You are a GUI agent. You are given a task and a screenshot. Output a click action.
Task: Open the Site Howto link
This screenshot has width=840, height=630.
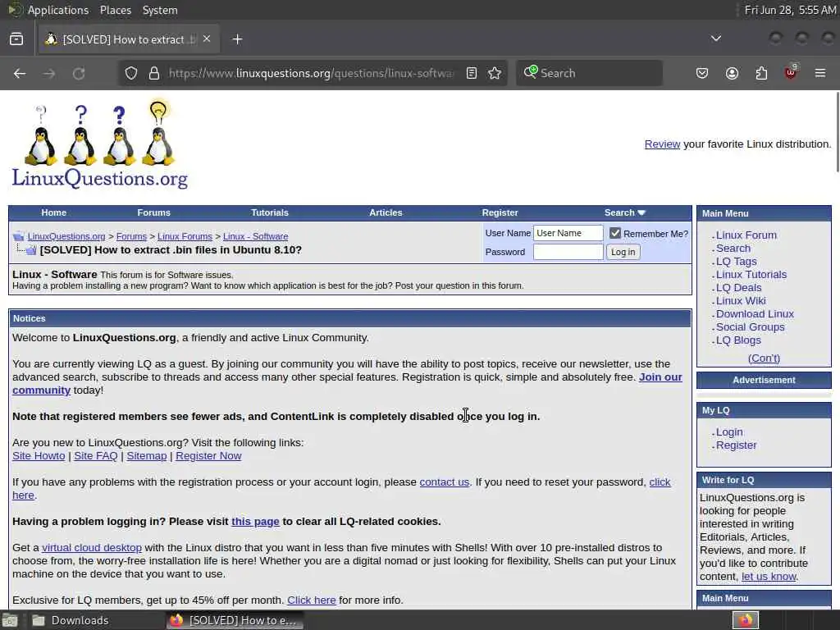click(x=39, y=456)
